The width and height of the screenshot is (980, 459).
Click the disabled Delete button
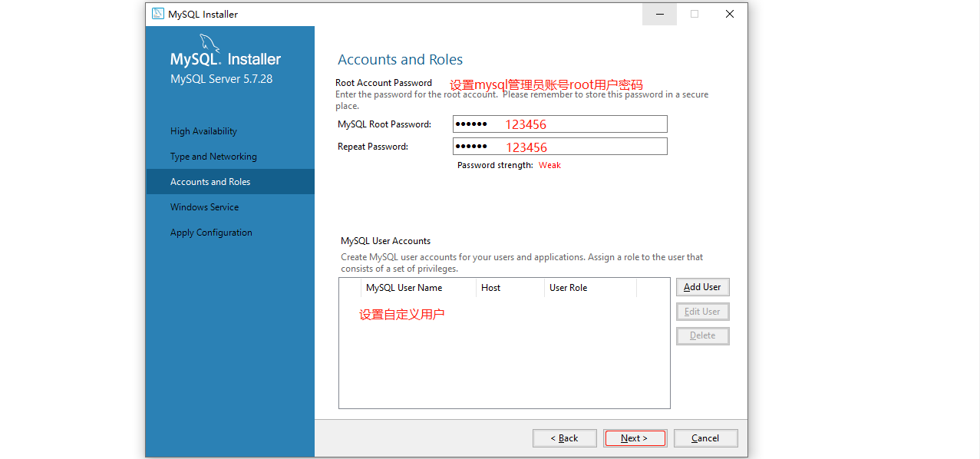[702, 335]
